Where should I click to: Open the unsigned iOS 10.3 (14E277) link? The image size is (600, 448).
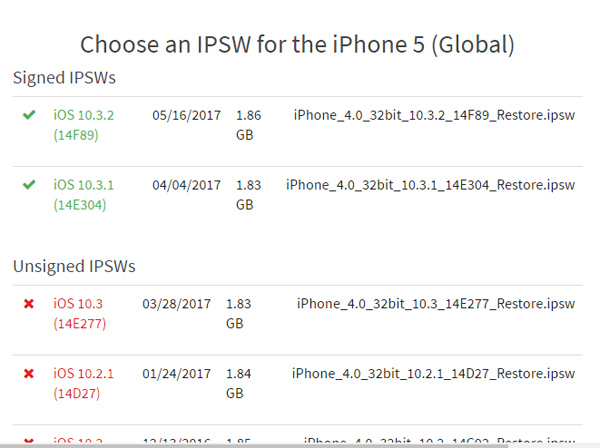[x=80, y=313]
